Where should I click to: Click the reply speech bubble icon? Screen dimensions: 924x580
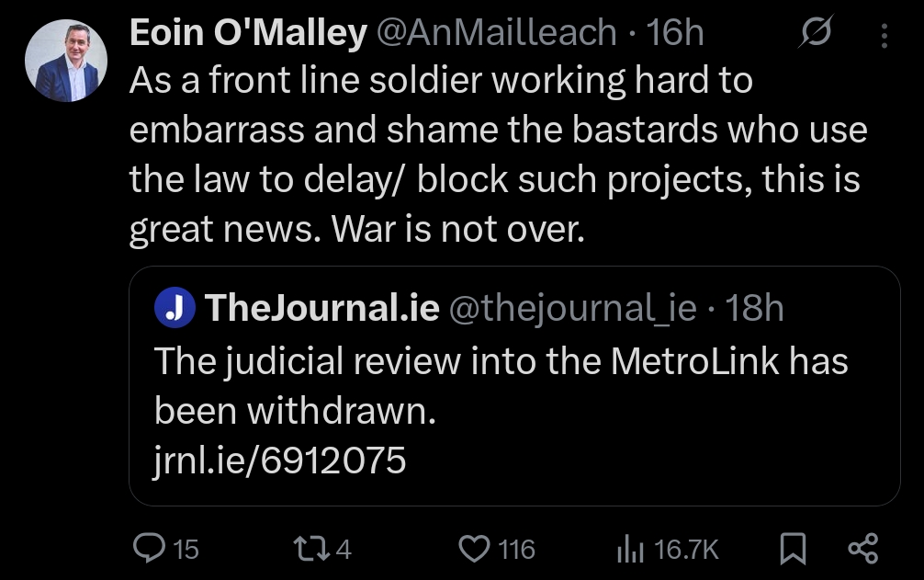(x=149, y=549)
